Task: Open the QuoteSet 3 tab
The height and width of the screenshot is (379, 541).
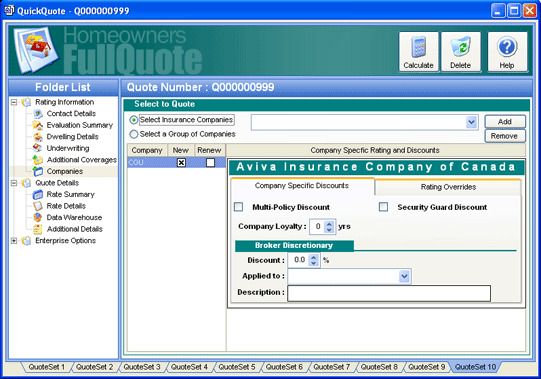Action: click(142, 367)
